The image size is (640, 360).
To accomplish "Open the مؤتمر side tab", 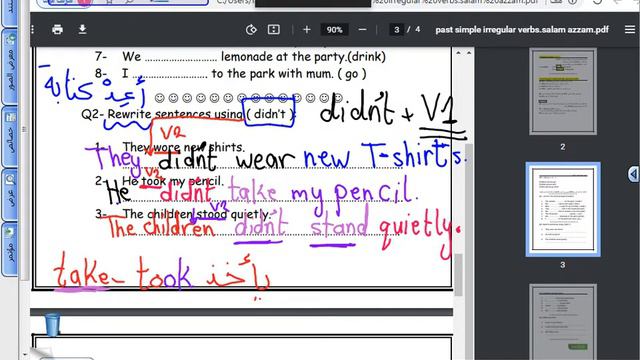I will pos(10,249).
